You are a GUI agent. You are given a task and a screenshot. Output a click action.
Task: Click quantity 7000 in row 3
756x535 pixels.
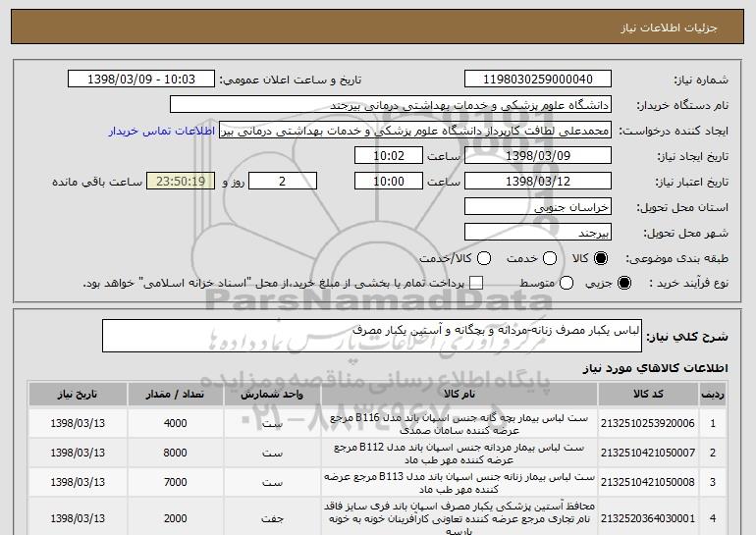tap(175, 482)
